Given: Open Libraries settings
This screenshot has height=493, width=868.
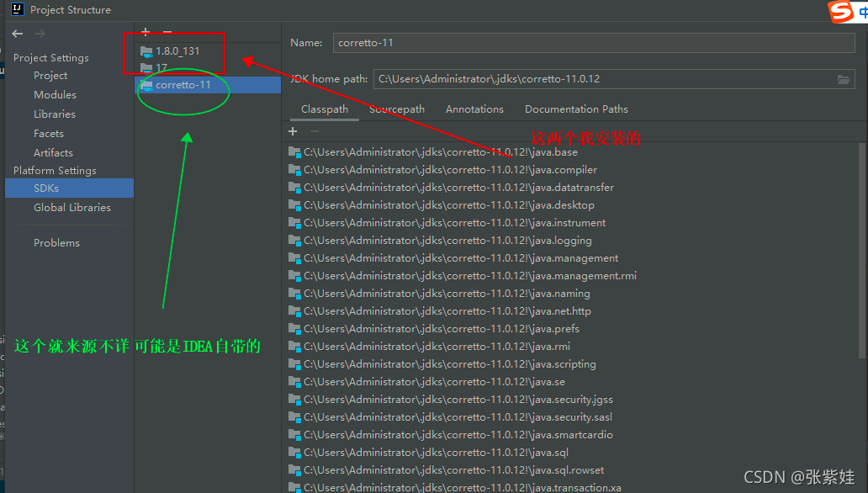Looking at the screenshot, I should (x=54, y=114).
